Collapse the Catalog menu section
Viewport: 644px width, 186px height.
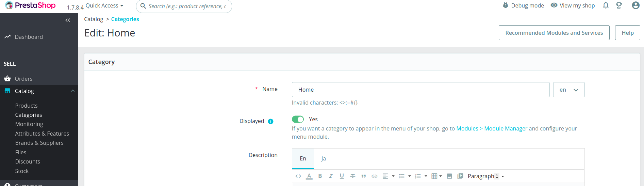tap(72, 91)
